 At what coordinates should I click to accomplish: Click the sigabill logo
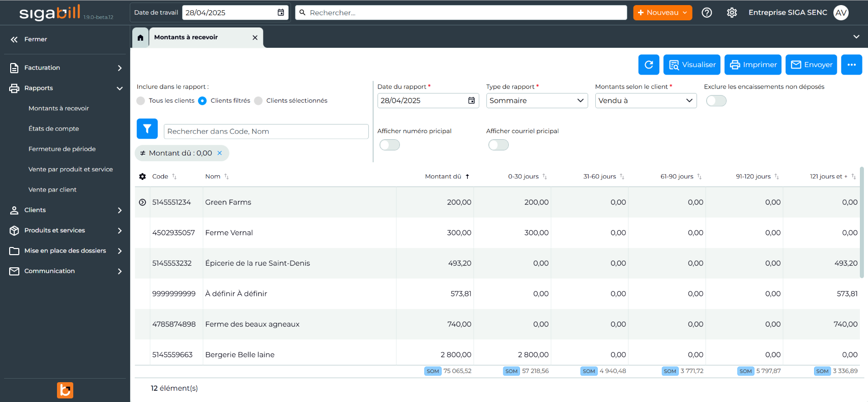coord(50,13)
